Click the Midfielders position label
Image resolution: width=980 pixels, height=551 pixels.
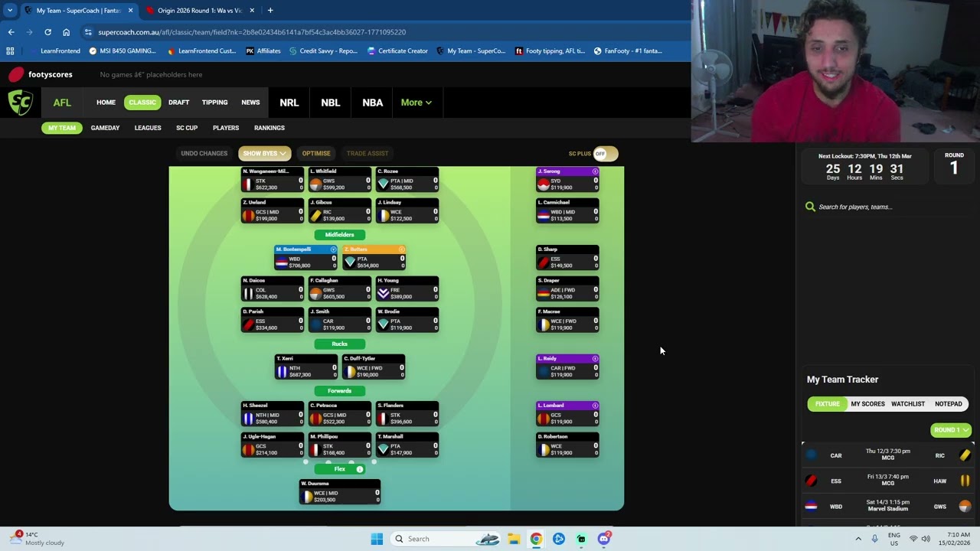[339, 235]
